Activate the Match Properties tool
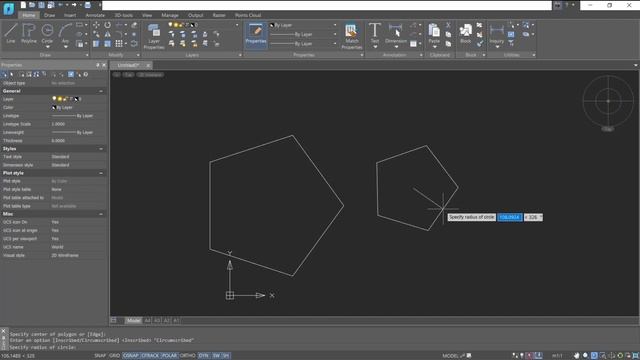 pos(351,36)
